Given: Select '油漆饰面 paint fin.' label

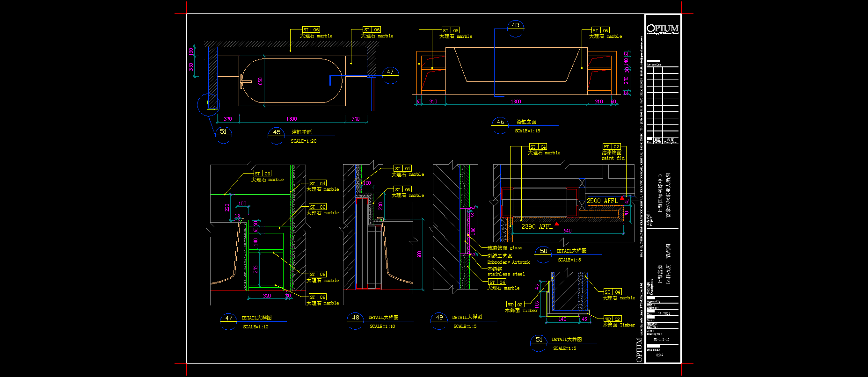Looking at the screenshot, I should tap(613, 155).
